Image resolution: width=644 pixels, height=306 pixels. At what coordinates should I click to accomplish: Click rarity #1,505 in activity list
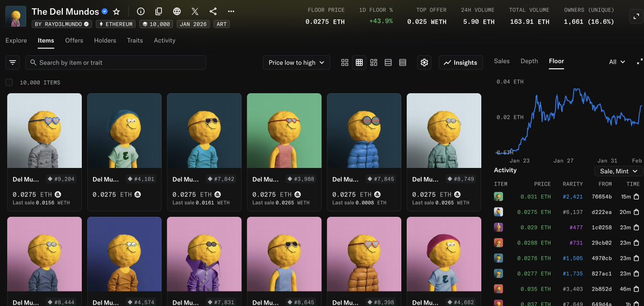(x=573, y=258)
